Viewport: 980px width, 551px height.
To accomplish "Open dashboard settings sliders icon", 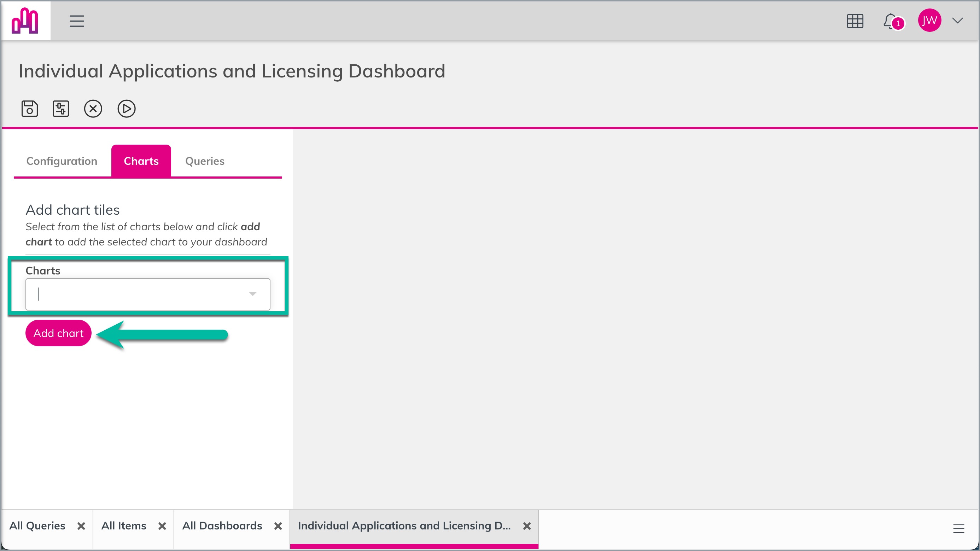I will 60,109.
